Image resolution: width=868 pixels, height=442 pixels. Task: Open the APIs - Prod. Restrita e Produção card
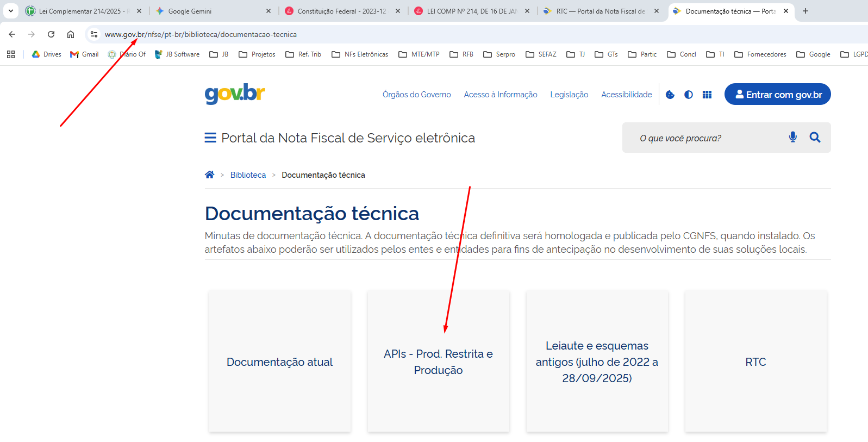click(x=438, y=362)
